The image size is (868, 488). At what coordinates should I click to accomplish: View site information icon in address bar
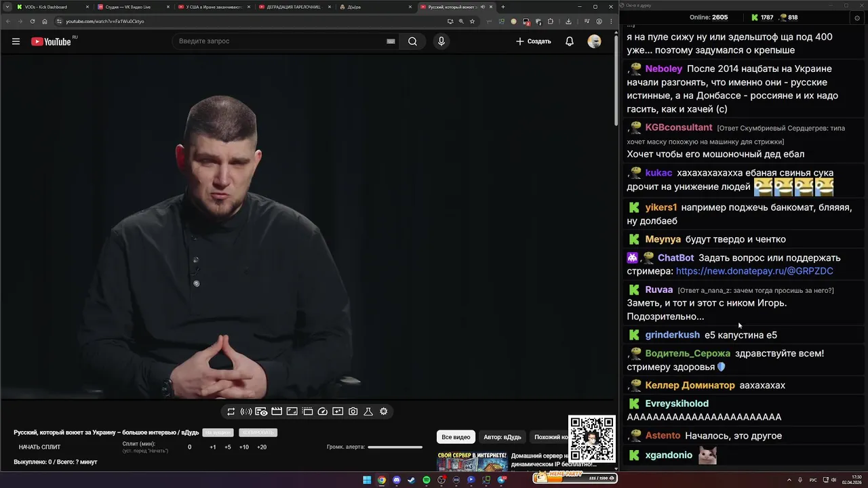pos(58,21)
